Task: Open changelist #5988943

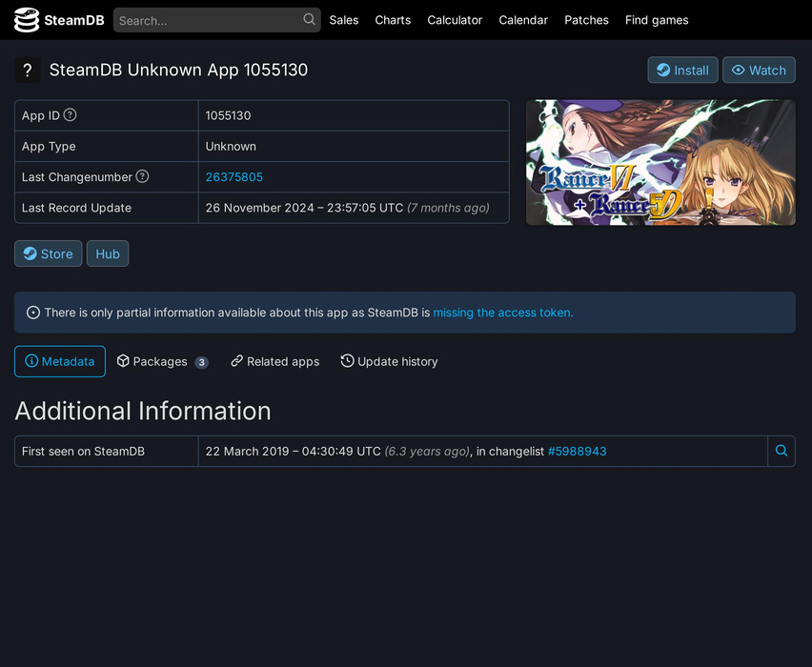Action: tap(577, 452)
